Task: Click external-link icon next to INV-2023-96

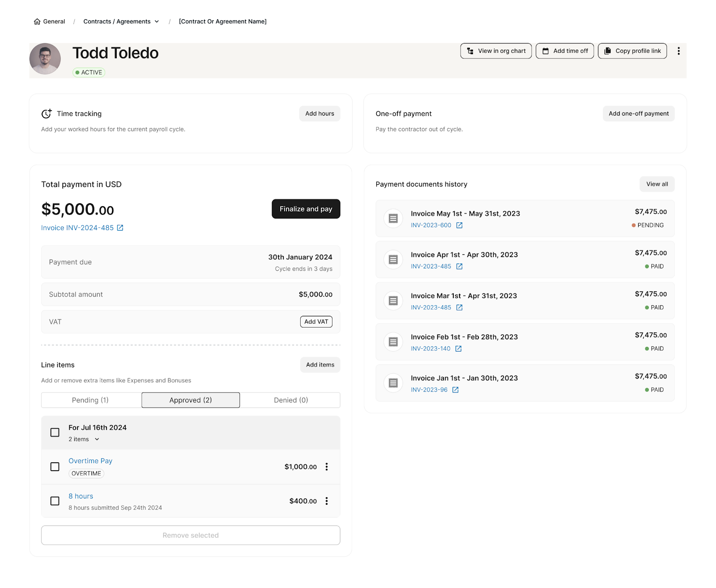Action: tap(455, 390)
